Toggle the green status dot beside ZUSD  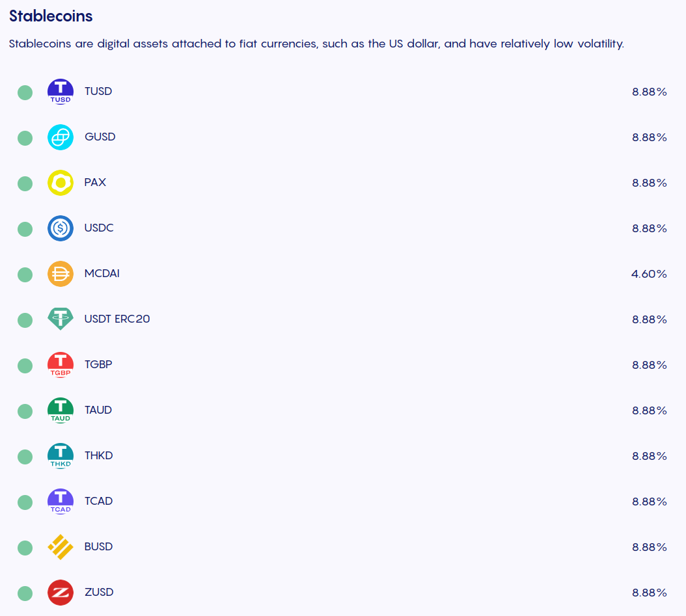[25, 593]
